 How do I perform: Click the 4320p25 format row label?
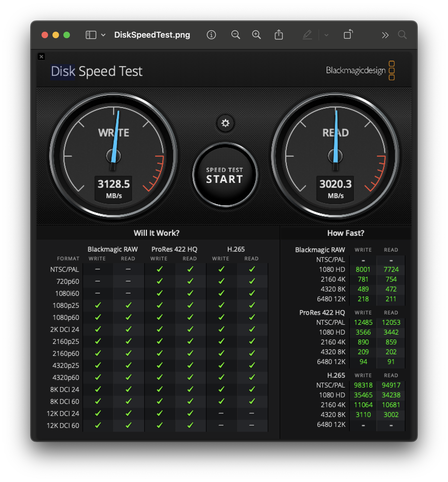tap(66, 365)
